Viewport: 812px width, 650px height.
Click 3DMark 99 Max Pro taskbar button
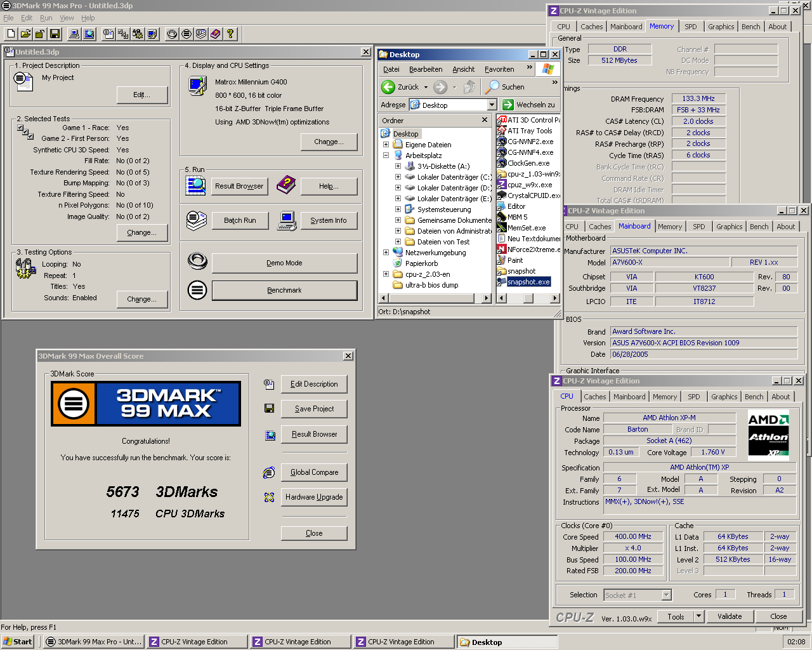pyautogui.click(x=94, y=642)
